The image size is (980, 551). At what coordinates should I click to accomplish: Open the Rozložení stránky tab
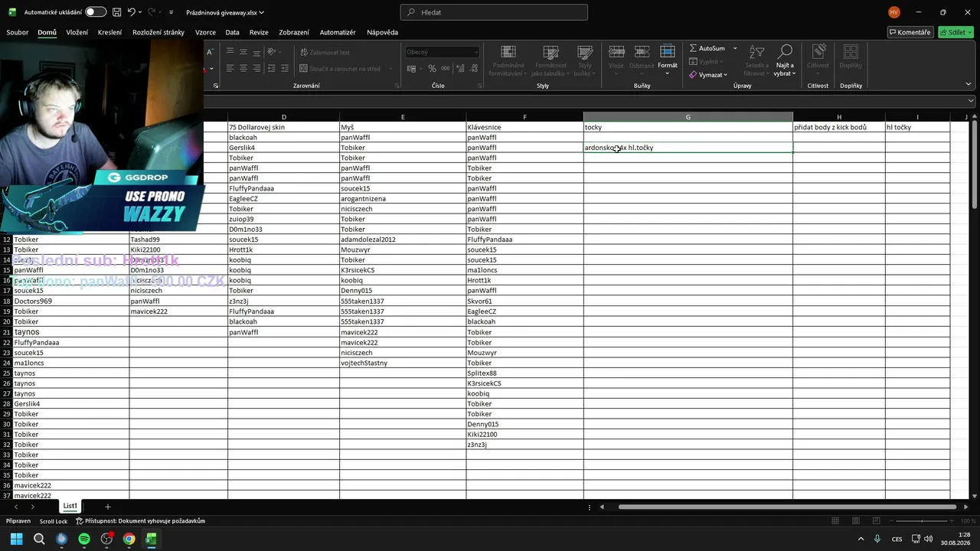point(158,32)
